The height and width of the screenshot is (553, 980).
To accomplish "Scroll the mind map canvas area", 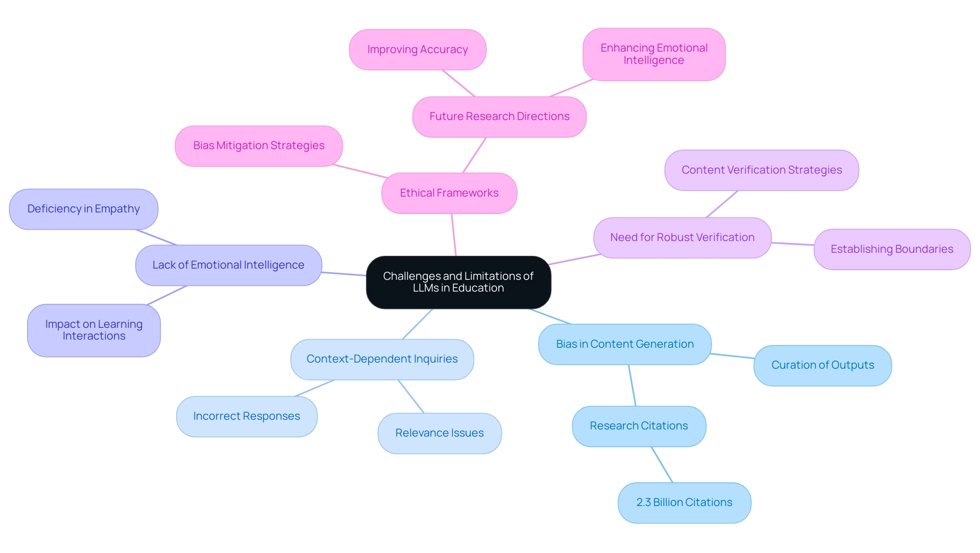I will [x=490, y=276].
